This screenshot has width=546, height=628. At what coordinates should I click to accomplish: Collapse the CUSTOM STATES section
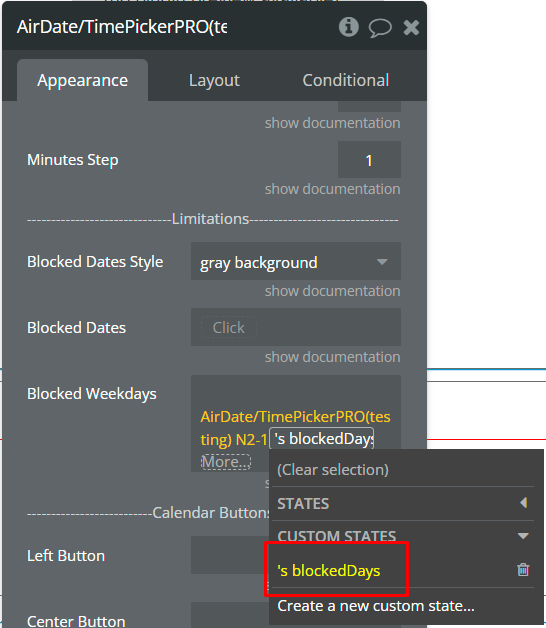pyautogui.click(x=523, y=536)
